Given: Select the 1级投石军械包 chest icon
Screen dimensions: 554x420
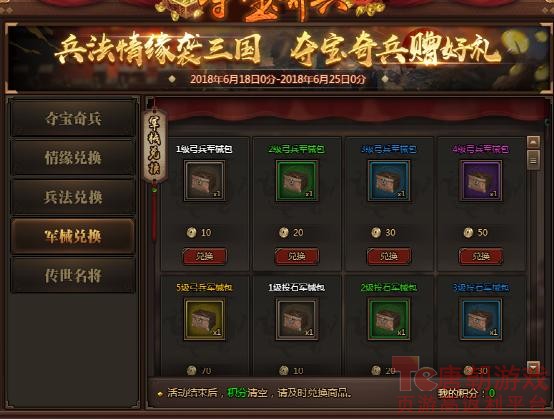Looking at the screenshot, I should [x=297, y=320].
